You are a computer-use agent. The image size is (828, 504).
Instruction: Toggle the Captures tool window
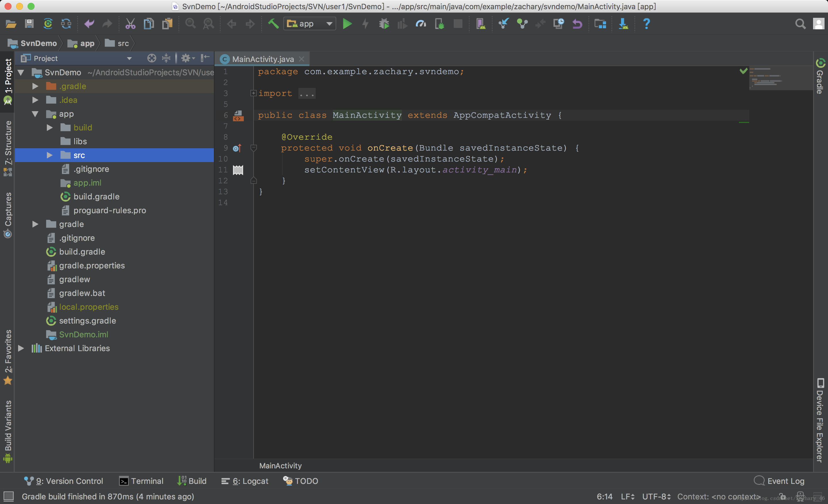8,215
